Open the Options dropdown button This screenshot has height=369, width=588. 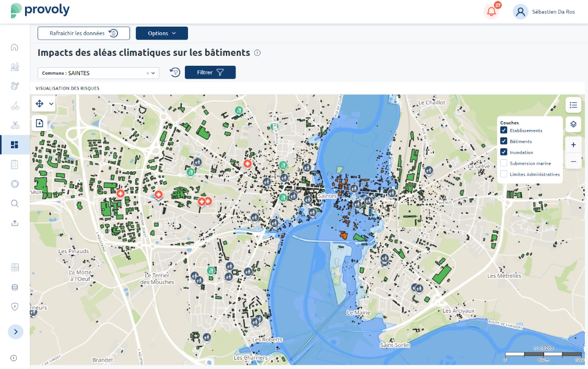click(162, 33)
